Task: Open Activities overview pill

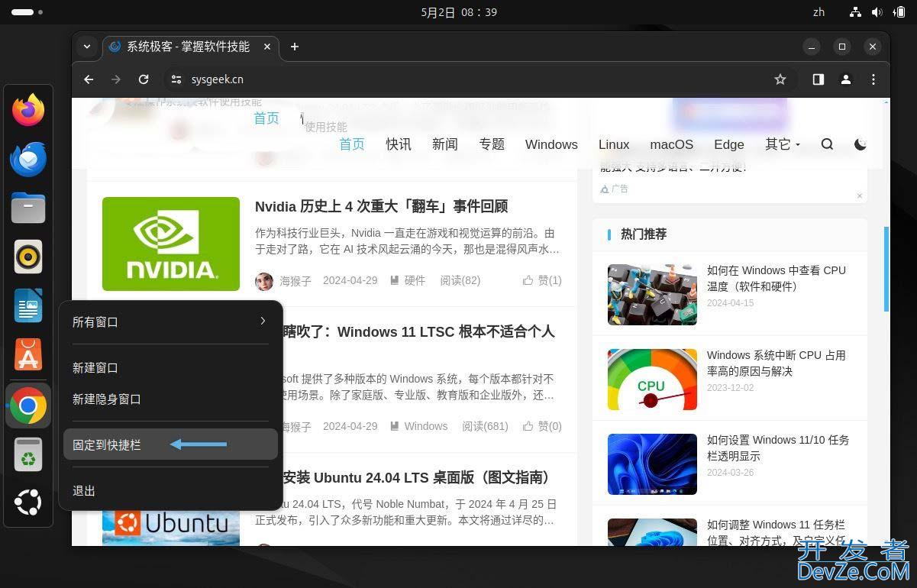Action: [27, 12]
